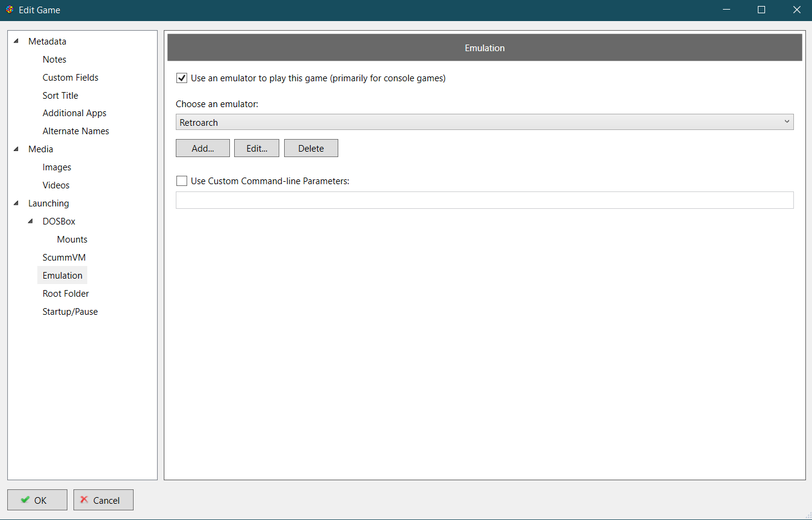Click the custom command-line parameters text field
Image resolution: width=812 pixels, height=520 pixels.
[x=485, y=200]
